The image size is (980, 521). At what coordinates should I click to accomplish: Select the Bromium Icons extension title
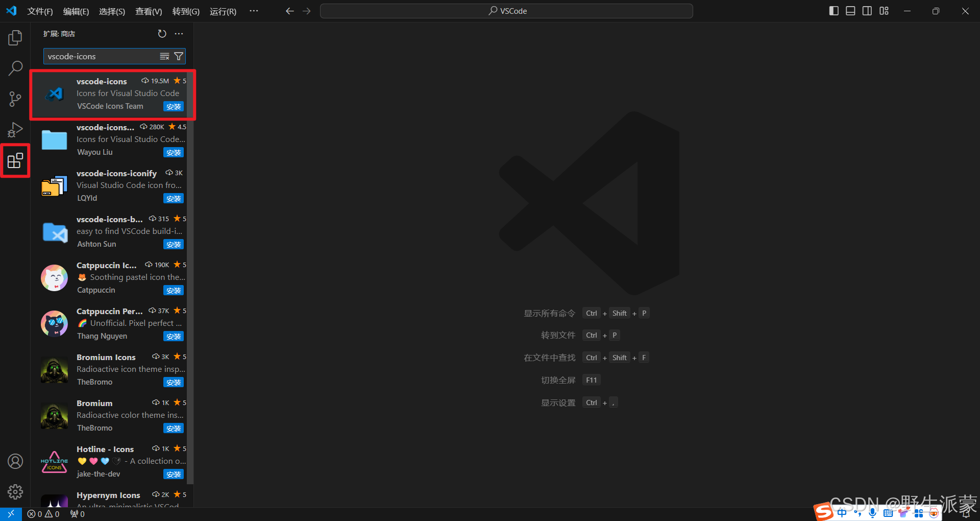tap(106, 358)
